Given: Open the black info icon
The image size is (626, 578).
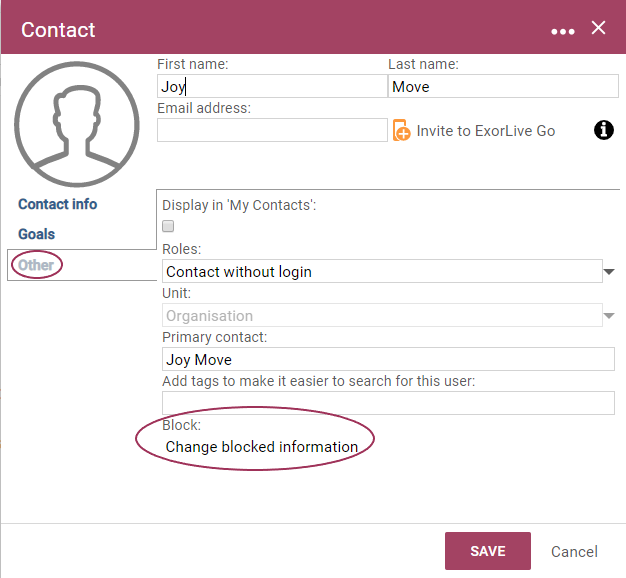Looking at the screenshot, I should 603,130.
